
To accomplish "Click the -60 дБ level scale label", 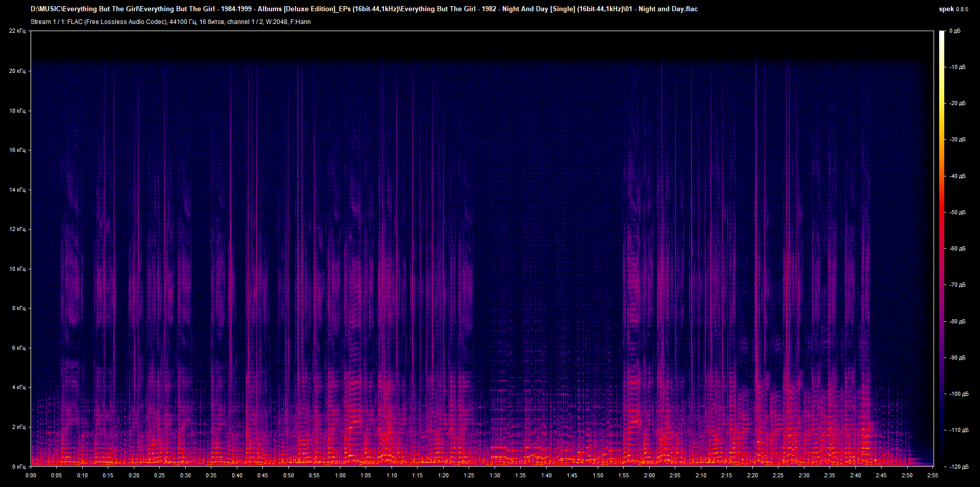I will pos(957,249).
